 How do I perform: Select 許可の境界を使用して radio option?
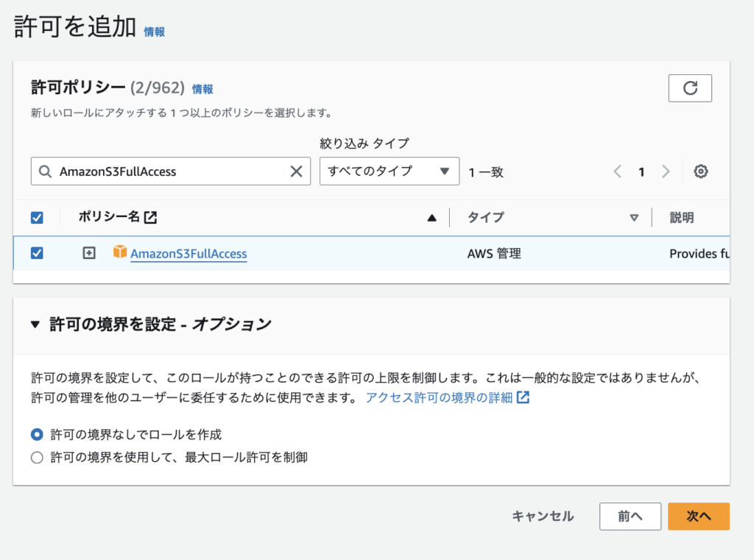tap(37, 458)
